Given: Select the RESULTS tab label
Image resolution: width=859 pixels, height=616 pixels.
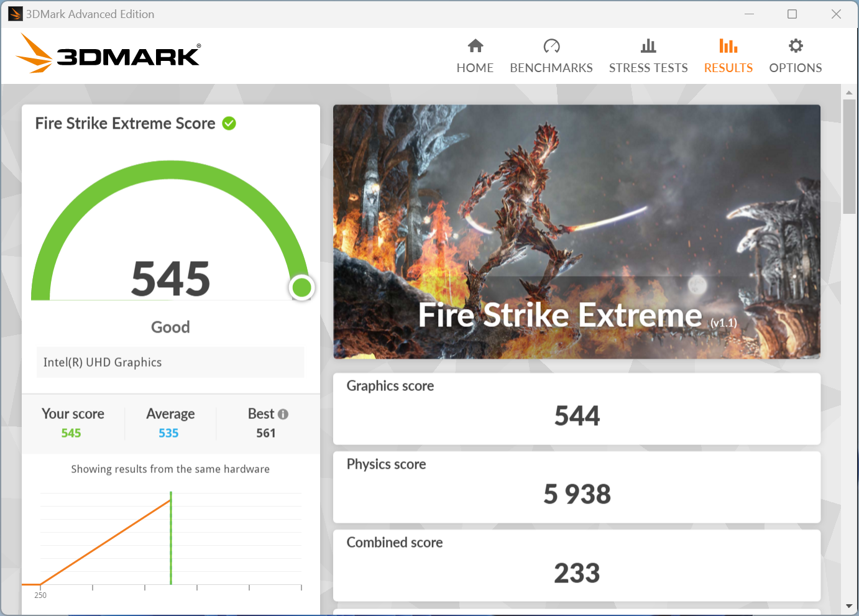Looking at the screenshot, I should point(728,68).
